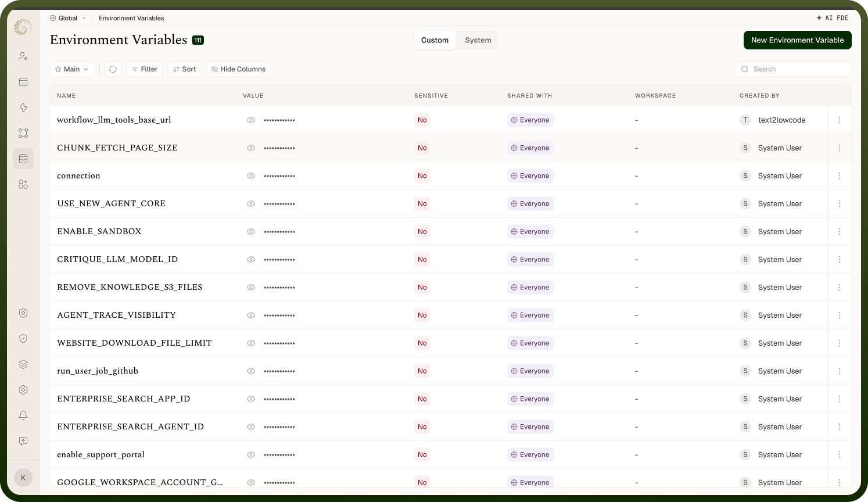Select REMOVE_KNOWLEDGE_S3_FILES variable name
Screen dimensions: 868x502
(130, 288)
